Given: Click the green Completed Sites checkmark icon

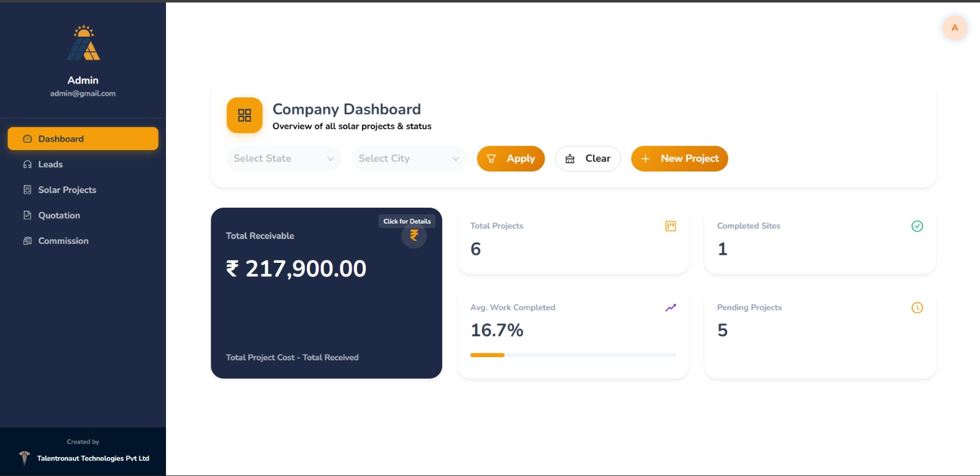Looking at the screenshot, I should coord(917,226).
